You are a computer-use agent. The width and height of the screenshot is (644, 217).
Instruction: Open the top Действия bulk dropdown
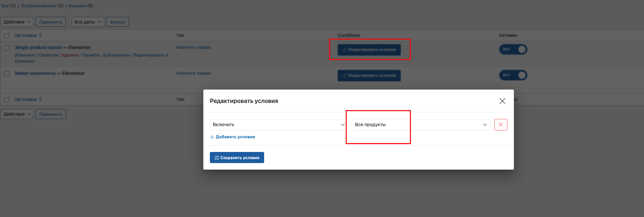click(17, 22)
